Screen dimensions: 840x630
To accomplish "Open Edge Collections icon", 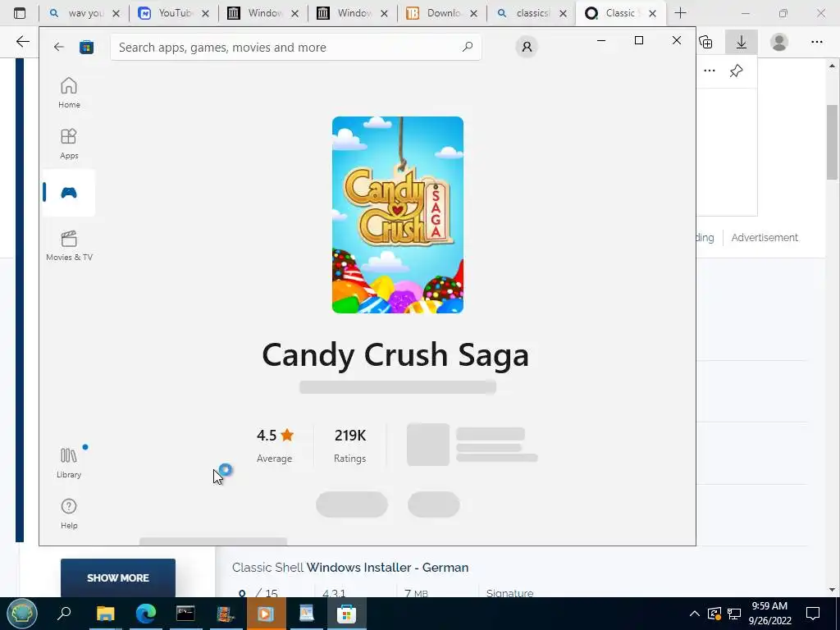I will coord(706,42).
